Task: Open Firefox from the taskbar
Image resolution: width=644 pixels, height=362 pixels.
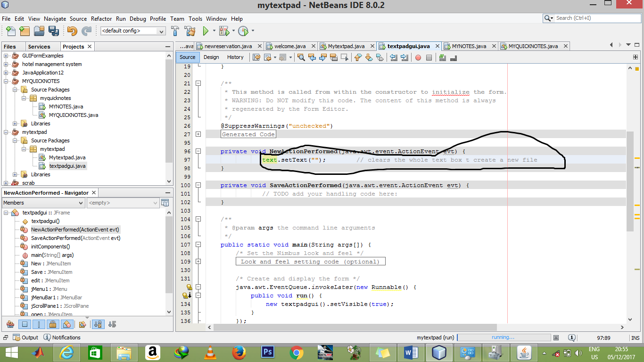Action: [239, 352]
